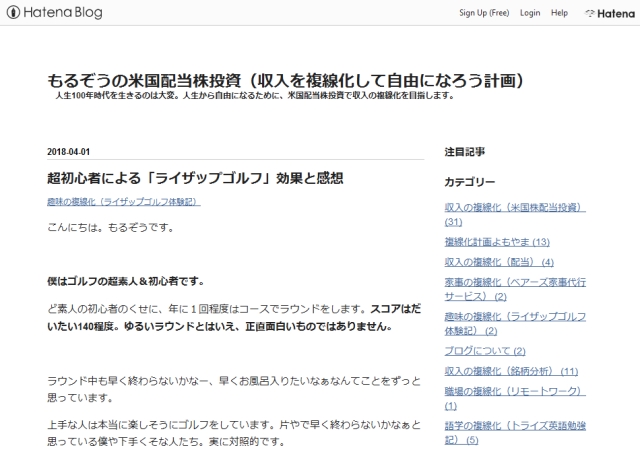The image size is (640, 450).
Task: Click the Hatena Blog logo icon
Action: pos(13,12)
